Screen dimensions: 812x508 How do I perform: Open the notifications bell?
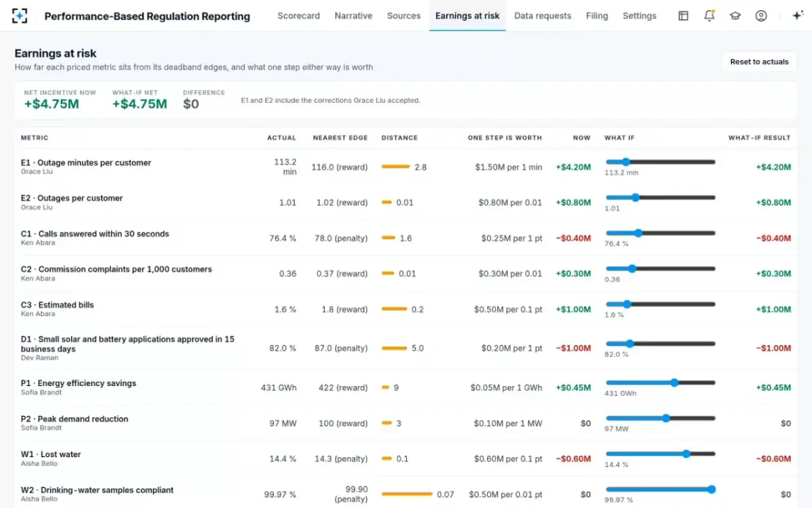tap(709, 16)
